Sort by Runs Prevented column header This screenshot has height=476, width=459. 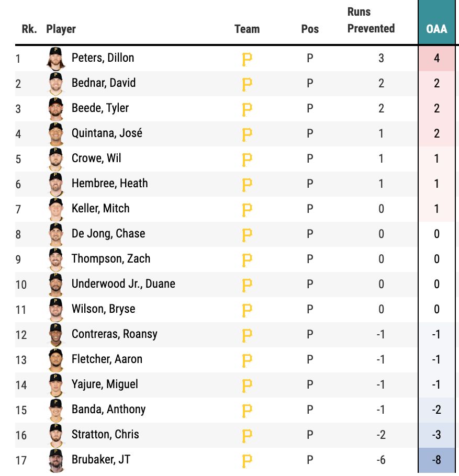[x=371, y=20]
